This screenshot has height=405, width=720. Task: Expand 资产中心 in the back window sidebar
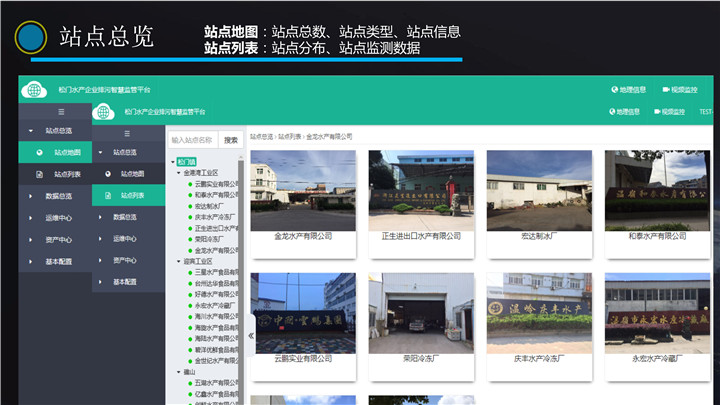click(55, 240)
